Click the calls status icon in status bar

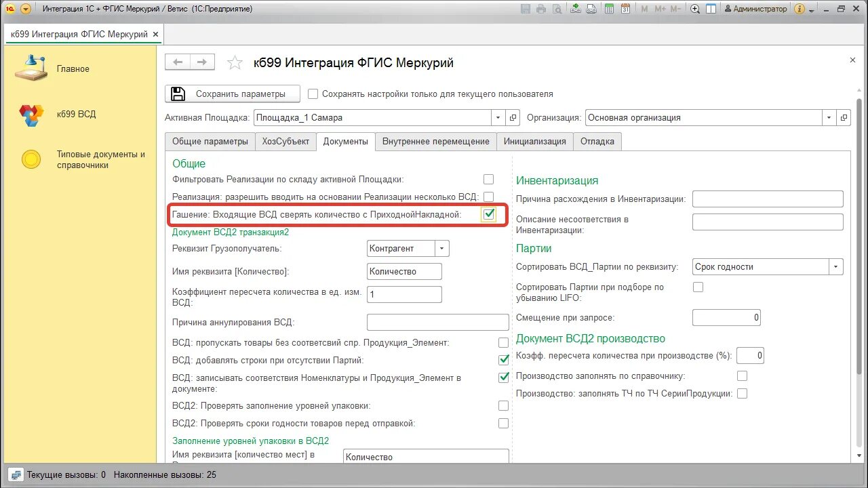click(x=16, y=474)
